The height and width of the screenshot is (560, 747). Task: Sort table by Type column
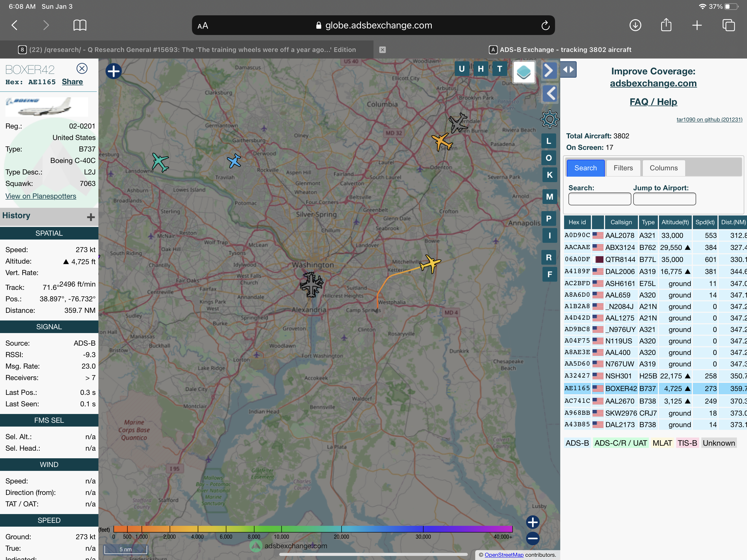pos(648,222)
